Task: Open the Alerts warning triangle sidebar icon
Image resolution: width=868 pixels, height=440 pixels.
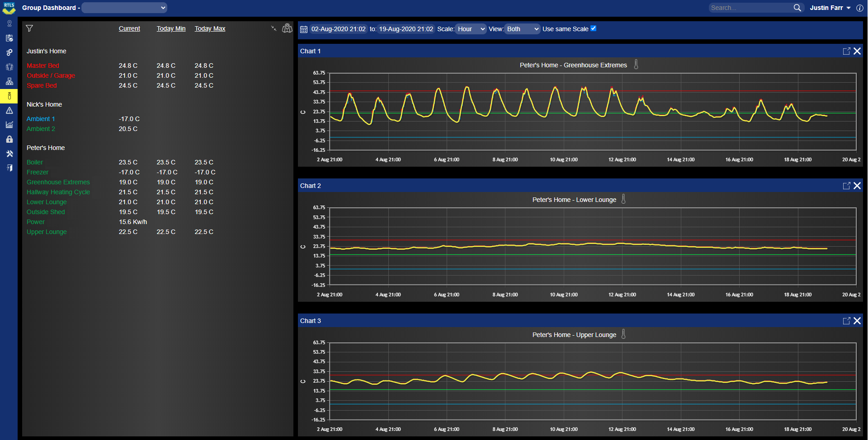Action: (x=9, y=111)
